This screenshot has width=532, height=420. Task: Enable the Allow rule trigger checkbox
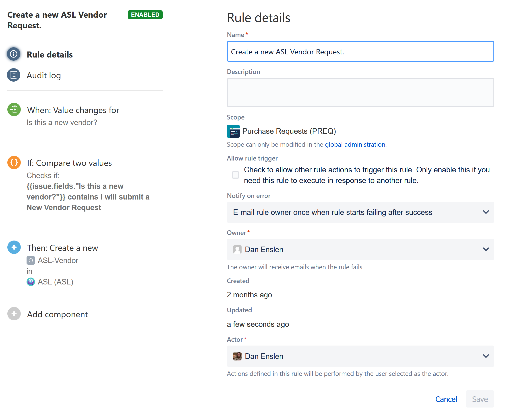[x=235, y=175]
